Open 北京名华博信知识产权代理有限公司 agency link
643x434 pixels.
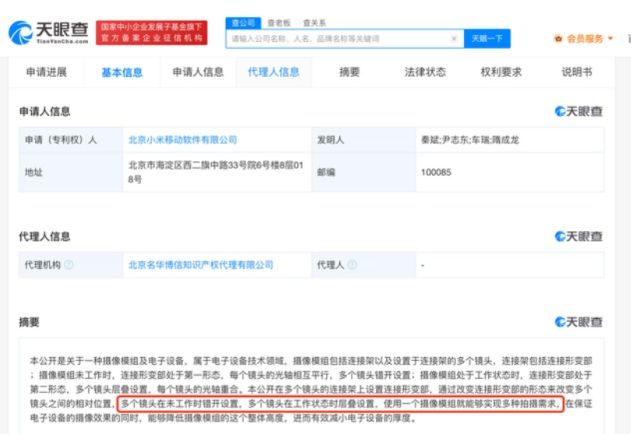pos(200,265)
